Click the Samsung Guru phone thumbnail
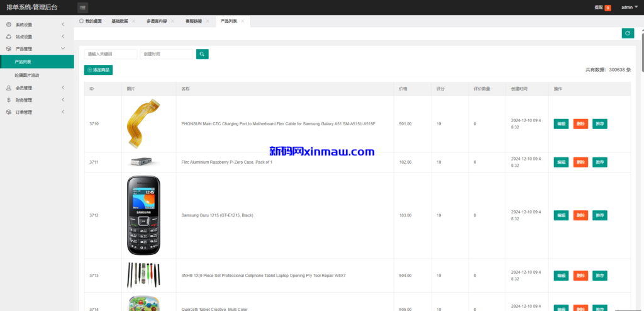Image resolution: width=644 pixels, height=311 pixels. coord(144,215)
